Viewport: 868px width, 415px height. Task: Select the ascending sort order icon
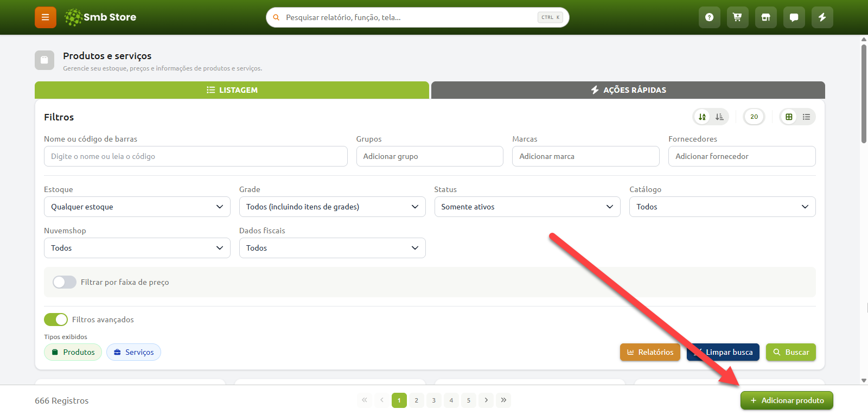click(x=703, y=117)
